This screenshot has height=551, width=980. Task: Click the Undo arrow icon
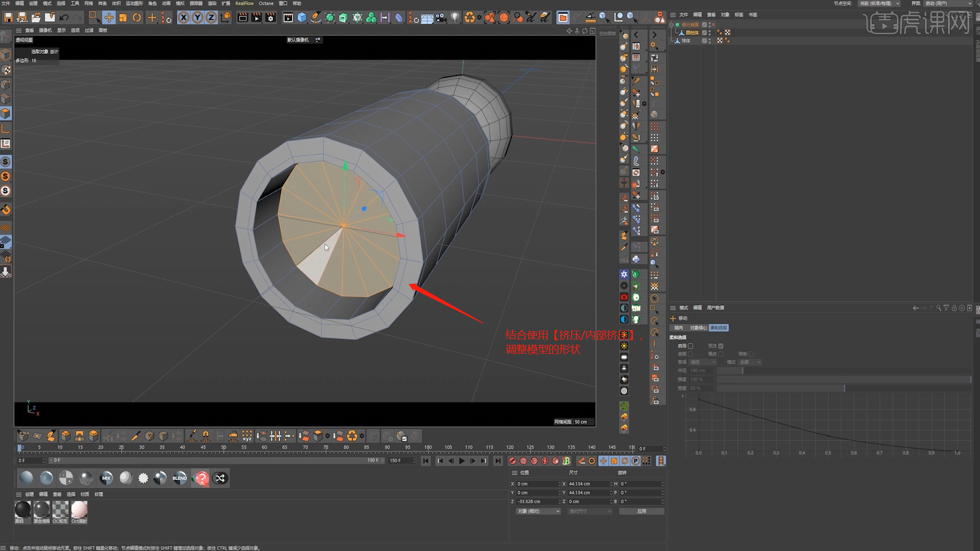point(64,18)
